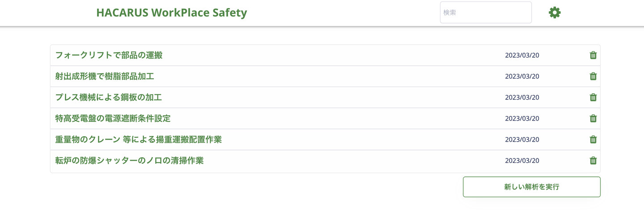The image size is (644, 221).
Task: Select プレス機械による鋼板の加工 from the list
Action: coord(109,97)
